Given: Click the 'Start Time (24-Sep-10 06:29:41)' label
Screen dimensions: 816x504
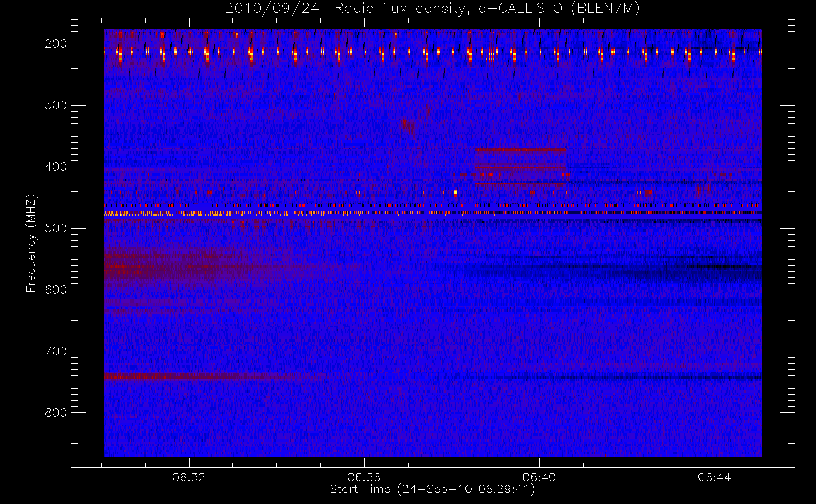Looking at the screenshot, I should [x=432, y=489].
